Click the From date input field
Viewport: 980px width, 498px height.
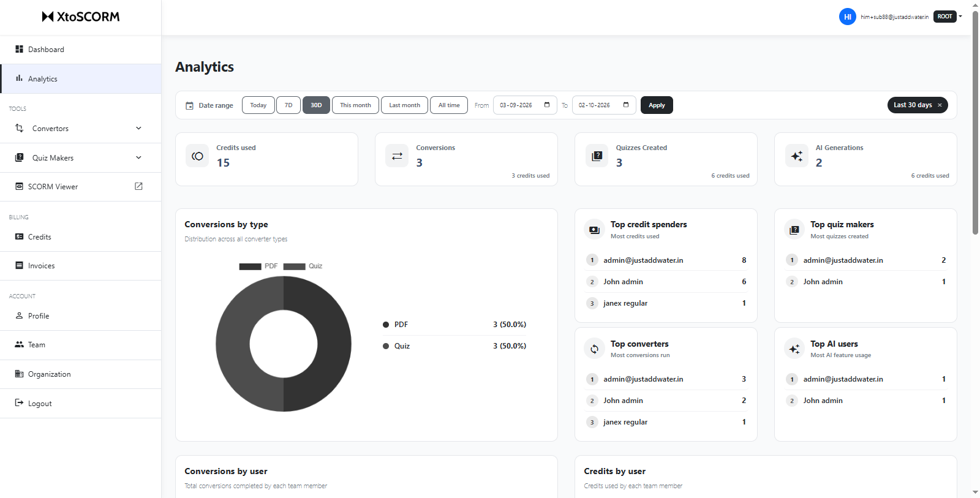[x=525, y=105]
